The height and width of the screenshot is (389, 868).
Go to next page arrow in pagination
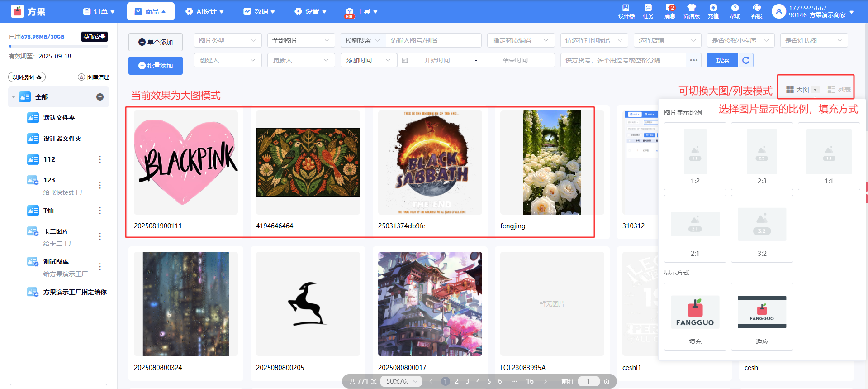click(x=545, y=381)
